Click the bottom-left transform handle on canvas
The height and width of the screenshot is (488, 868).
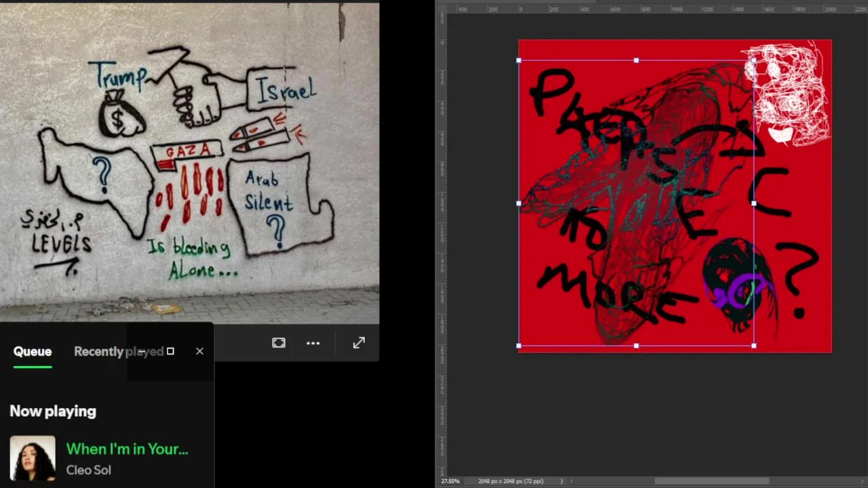(x=519, y=346)
